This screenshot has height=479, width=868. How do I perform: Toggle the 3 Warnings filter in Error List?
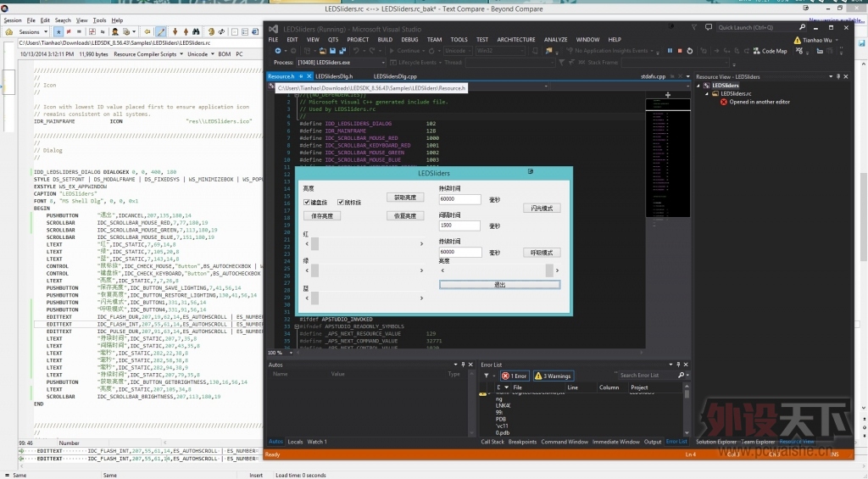click(x=553, y=376)
